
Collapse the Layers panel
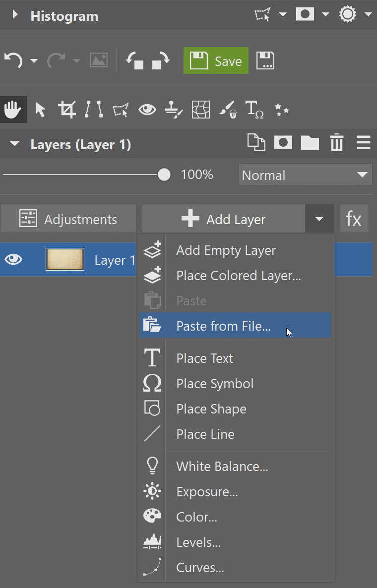15,144
